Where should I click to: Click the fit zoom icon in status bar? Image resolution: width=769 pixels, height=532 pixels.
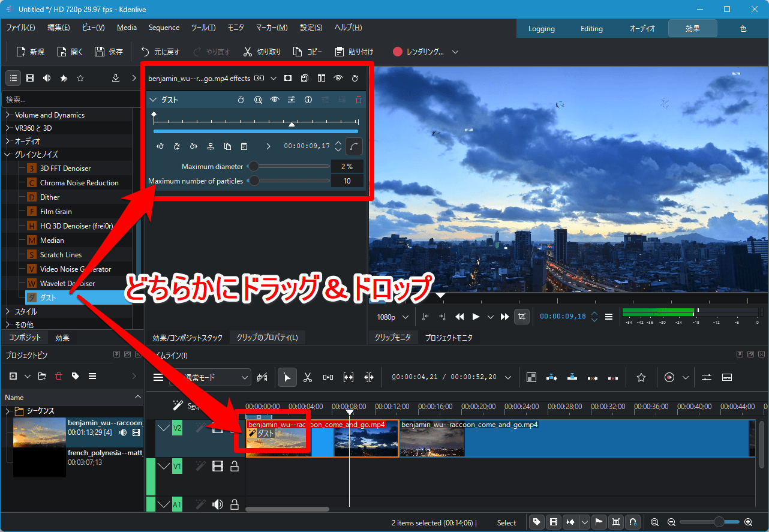point(654,522)
